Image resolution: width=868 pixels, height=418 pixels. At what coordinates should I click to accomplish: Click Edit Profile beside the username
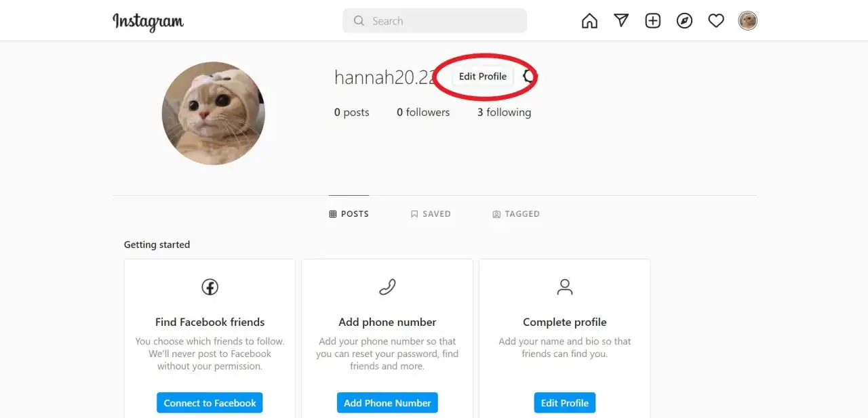tap(482, 77)
